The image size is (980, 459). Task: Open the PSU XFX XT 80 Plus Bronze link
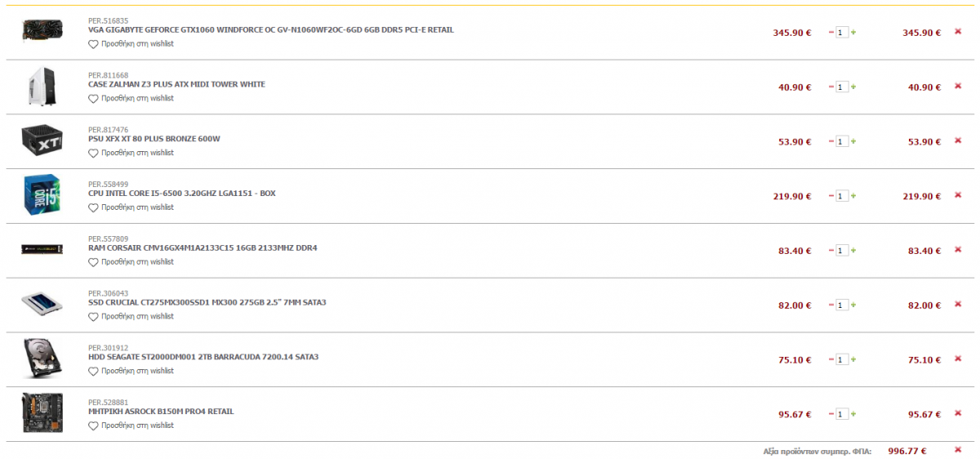click(154, 139)
